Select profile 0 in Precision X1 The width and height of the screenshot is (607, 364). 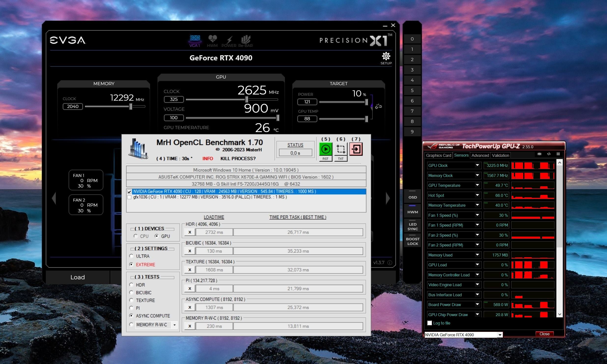tap(412, 39)
